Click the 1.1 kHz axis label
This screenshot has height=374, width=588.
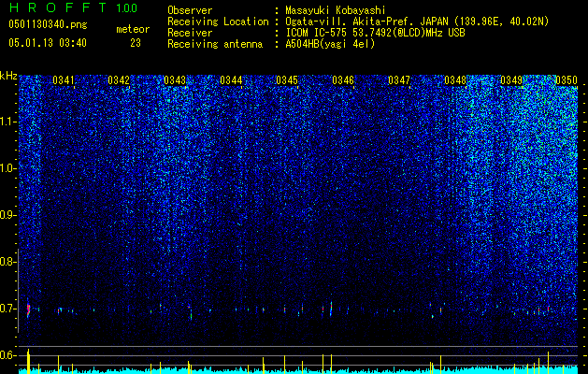pyautogui.click(x=7, y=122)
